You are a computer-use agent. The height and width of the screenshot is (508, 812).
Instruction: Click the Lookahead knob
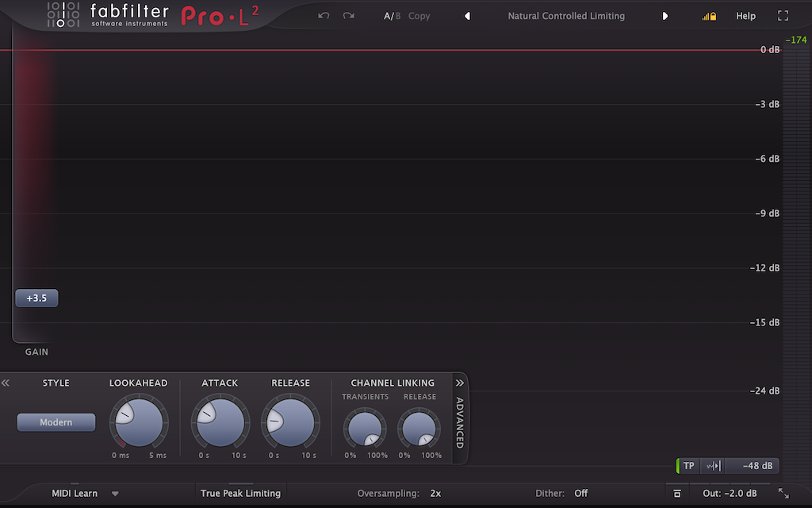click(x=139, y=421)
